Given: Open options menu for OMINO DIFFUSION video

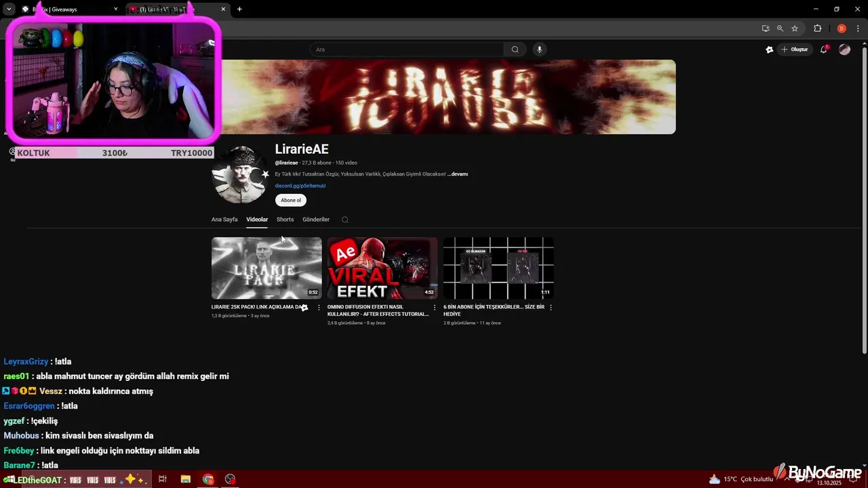Looking at the screenshot, I should point(435,308).
